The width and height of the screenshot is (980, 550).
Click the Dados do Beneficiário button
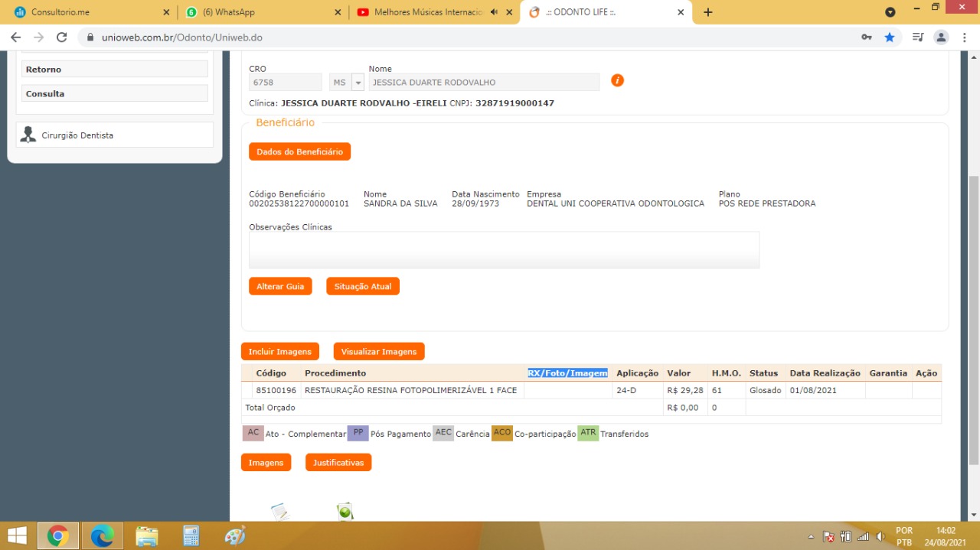pos(299,151)
